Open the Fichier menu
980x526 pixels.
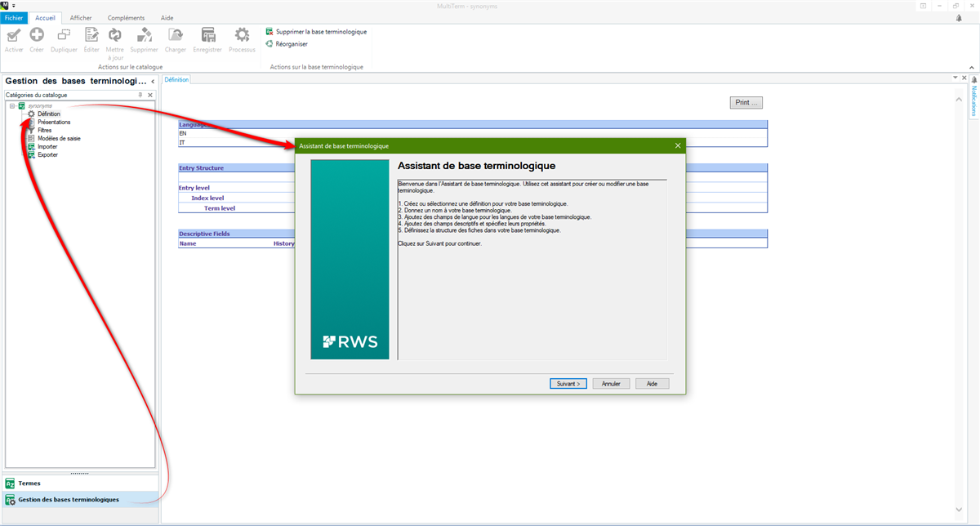coord(16,18)
